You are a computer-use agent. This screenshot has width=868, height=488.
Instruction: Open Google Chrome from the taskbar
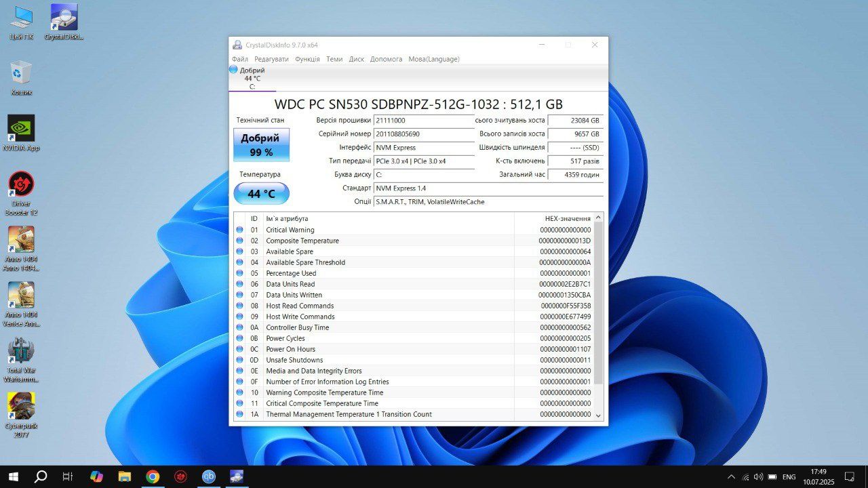click(x=153, y=476)
